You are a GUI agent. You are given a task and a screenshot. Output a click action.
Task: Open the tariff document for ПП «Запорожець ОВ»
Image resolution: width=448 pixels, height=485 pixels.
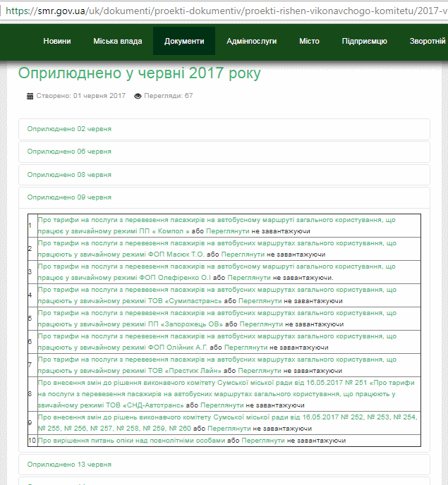click(217, 319)
